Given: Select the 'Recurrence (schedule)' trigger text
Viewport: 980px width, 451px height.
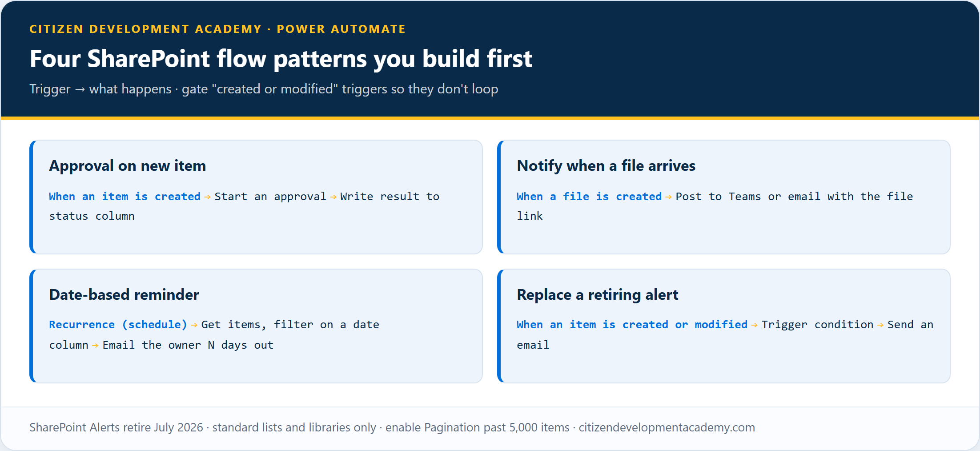Looking at the screenshot, I should 118,325.
